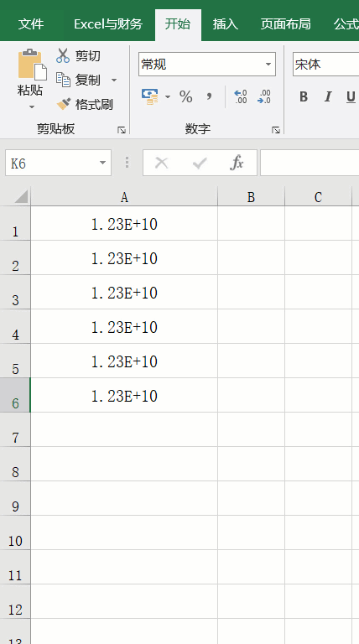Click the Paste clipboard icon

pos(32,65)
